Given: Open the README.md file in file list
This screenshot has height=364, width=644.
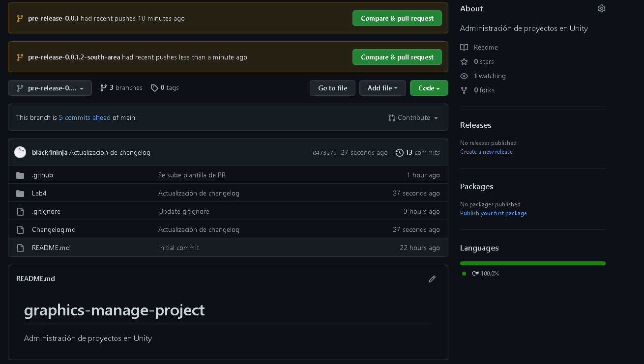Looking at the screenshot, I should (51, 248).
